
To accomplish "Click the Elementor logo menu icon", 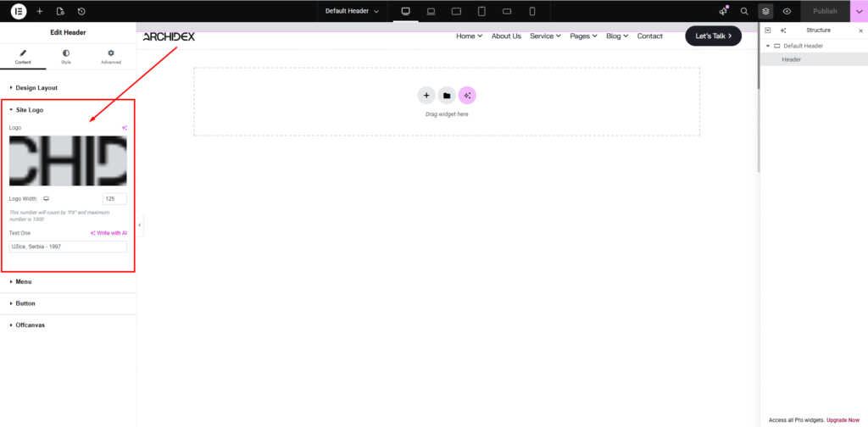I will pyautogui.click(x=19, y=11).
